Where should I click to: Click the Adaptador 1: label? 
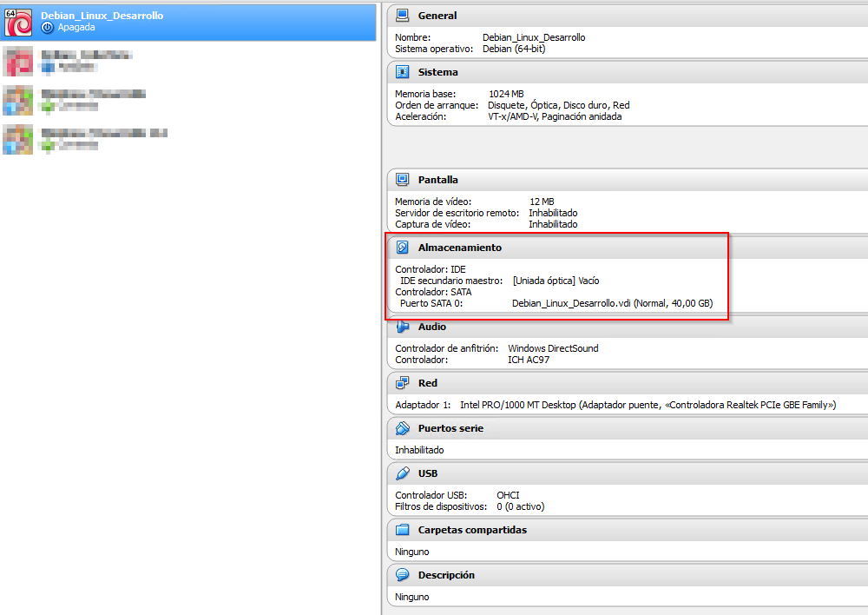423,405
